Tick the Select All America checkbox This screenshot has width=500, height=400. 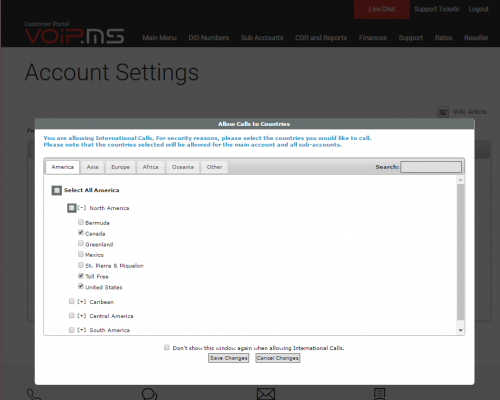[x=57, y=190]
